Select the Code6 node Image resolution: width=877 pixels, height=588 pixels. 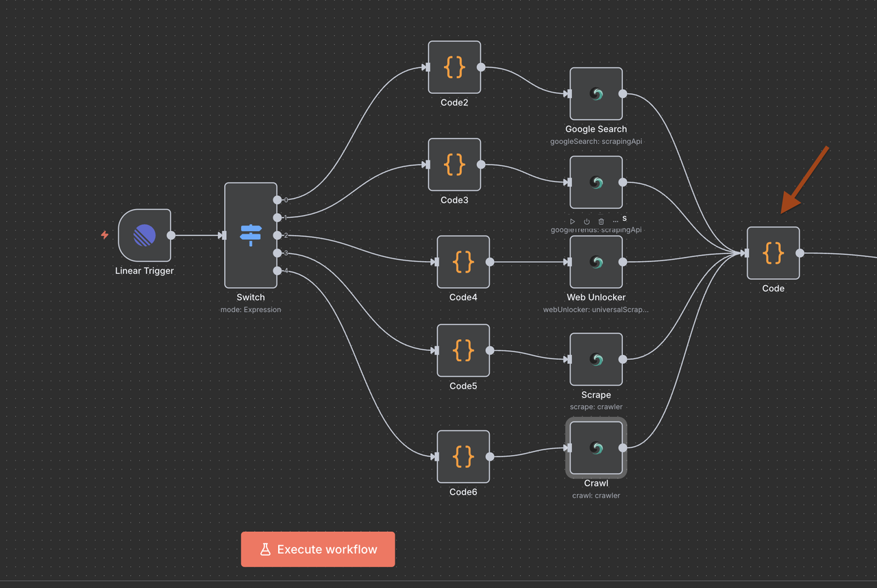point(463,456)
